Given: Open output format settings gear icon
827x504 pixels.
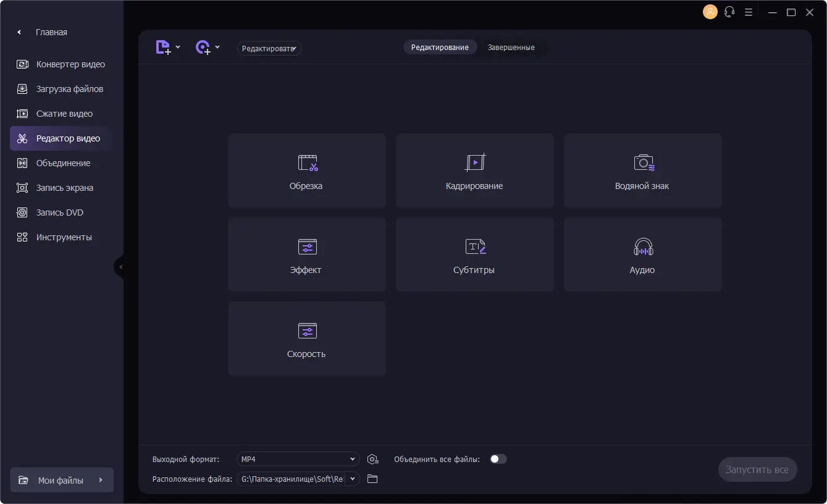Looking at the screenshot, I should [372, 459].
